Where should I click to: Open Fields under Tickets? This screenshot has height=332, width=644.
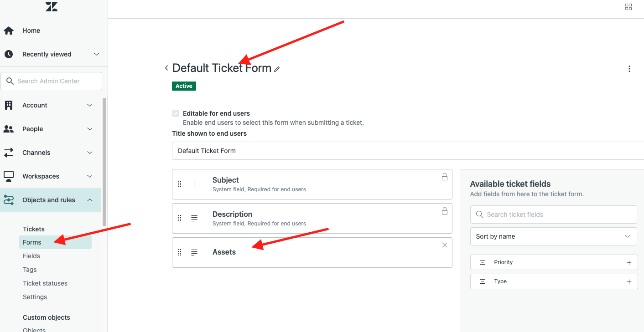click(31, 256)
